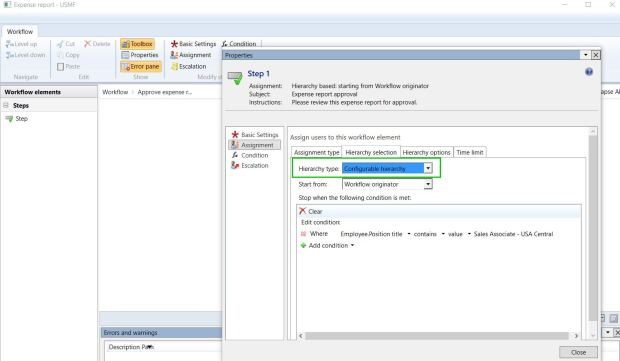Switch to the Hierarchy options tab
This screenshot has width=620, height=361.
point(426,152)
